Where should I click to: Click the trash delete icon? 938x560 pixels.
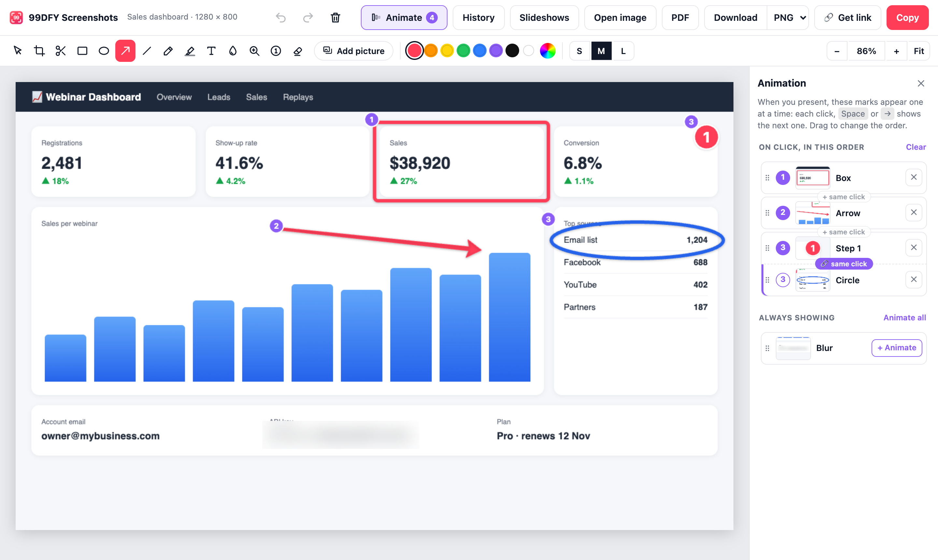pos(335,17)
